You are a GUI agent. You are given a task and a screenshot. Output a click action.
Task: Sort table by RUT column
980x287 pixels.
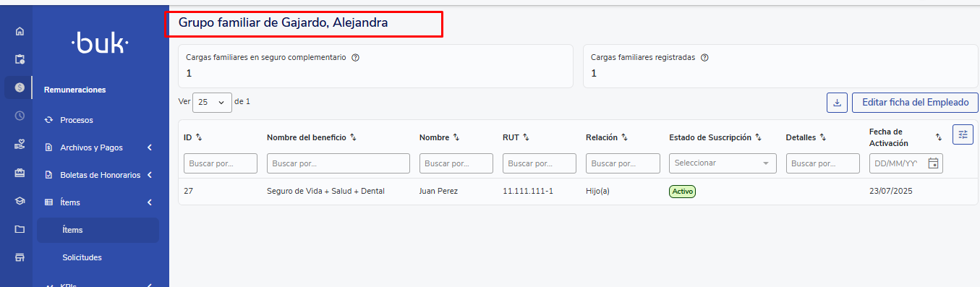[527, 137]
